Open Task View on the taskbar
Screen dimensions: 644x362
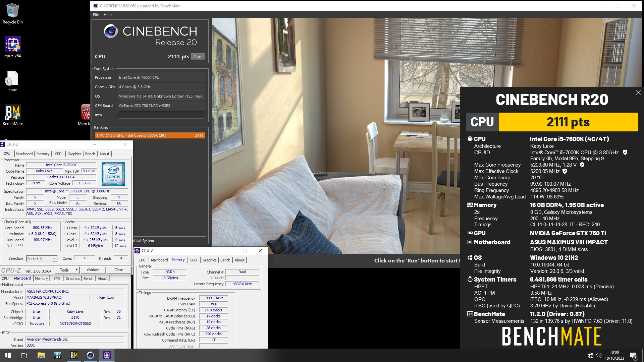click(x=24, y=355)
